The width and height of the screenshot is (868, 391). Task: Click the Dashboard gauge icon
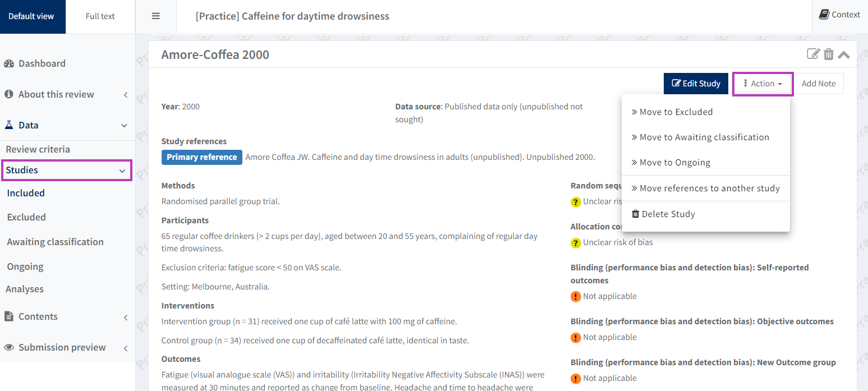9,63
